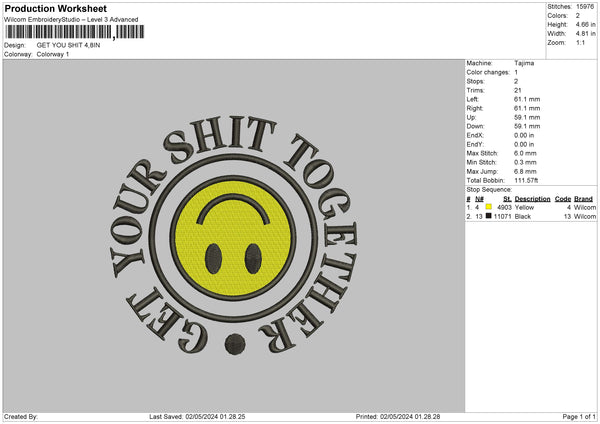Image resolution: width=600 pixels, height=424 pixels.
Task: Click the 'Production Worksheet' title
Action: point(56,8)
